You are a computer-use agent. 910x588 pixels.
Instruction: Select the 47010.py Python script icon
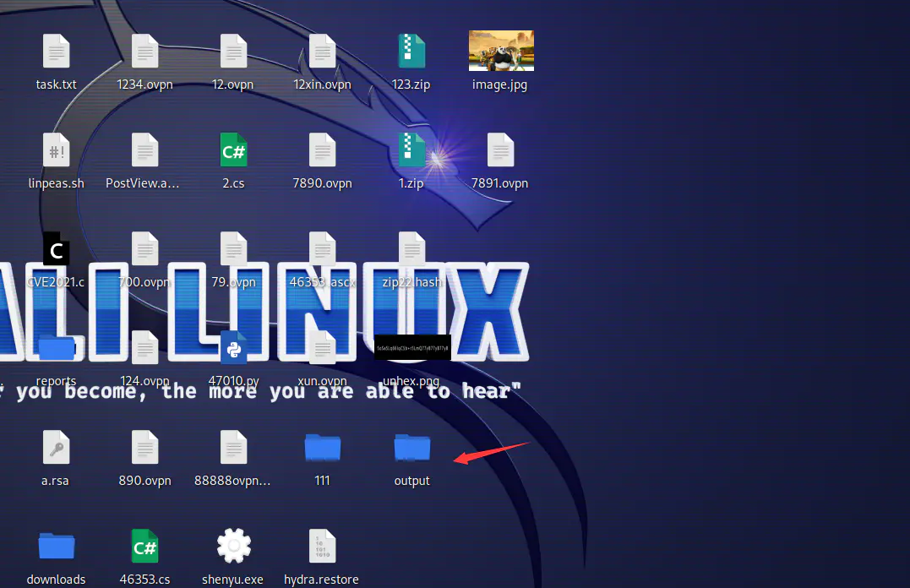234,348
